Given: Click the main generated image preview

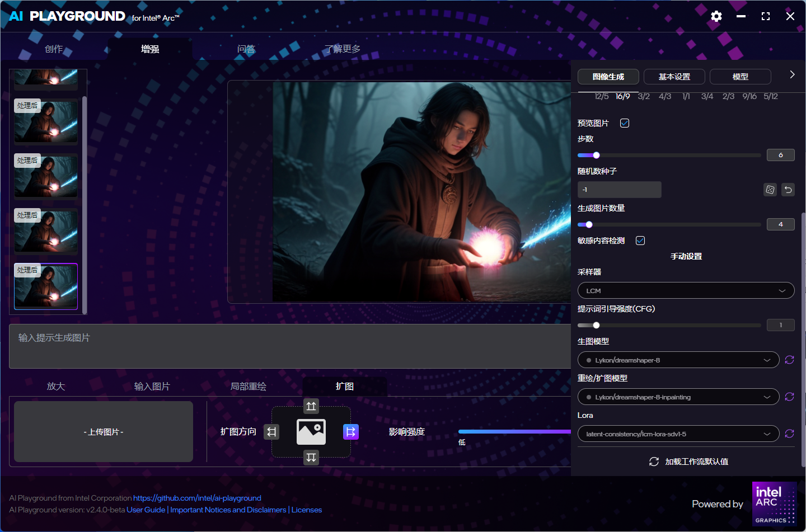Looking at the screenshot, I should click(x=421, y=192).
